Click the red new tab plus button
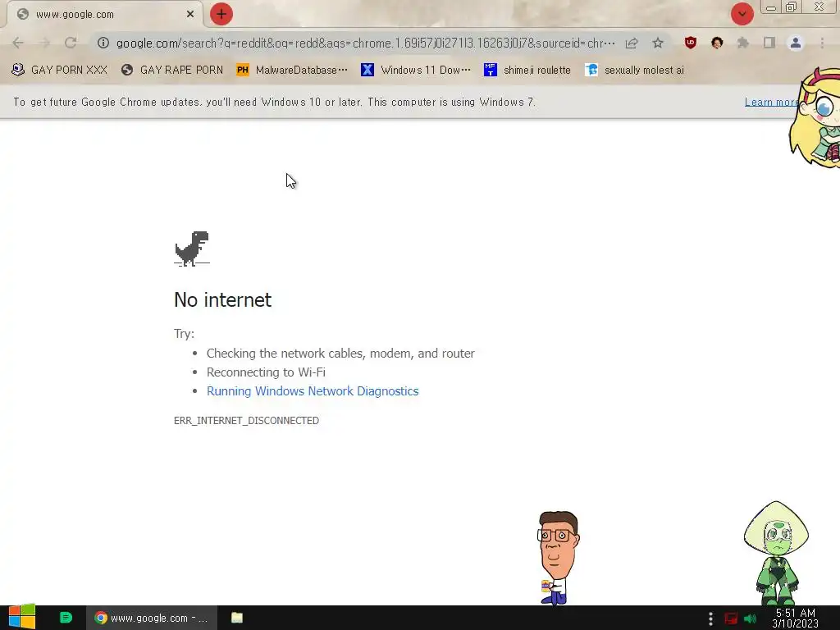 click(221, 15)
